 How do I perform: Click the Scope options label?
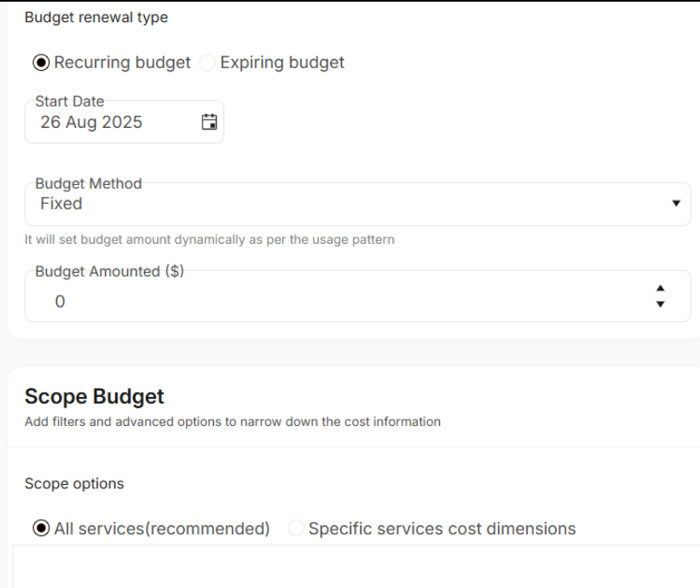pyautogui.click(x=74, y=483)
